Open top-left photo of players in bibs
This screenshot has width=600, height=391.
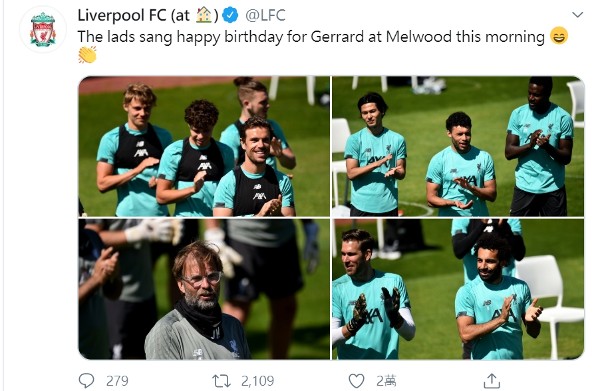[x=204, y=147]
